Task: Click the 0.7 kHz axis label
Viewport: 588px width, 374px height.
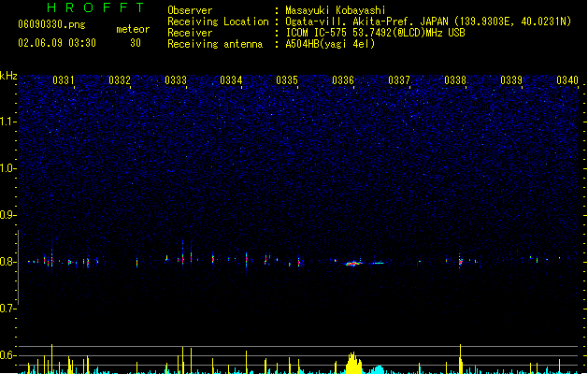Action: (7, 309)
